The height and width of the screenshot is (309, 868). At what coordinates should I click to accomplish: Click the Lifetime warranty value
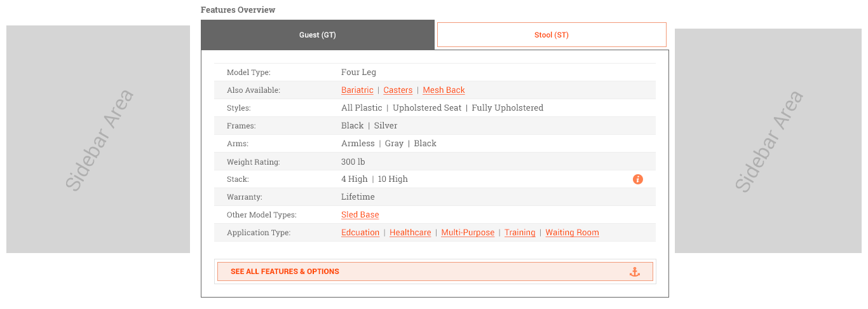coord(358,197)
